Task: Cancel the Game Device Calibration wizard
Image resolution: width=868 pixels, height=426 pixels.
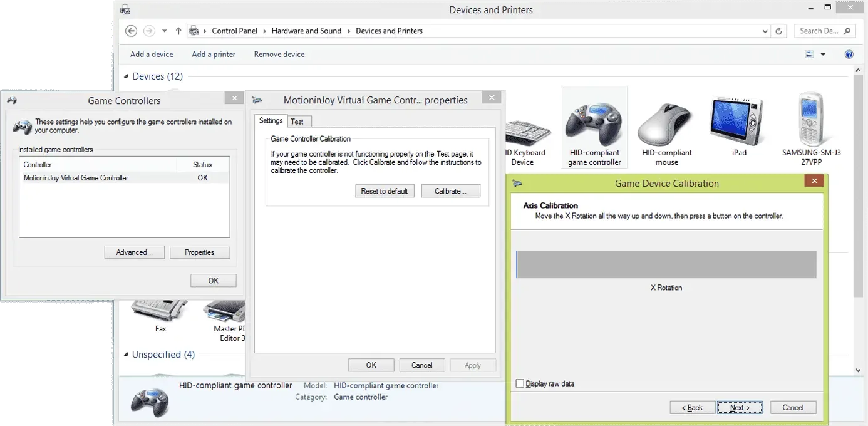Action: [x=793, y=407]
